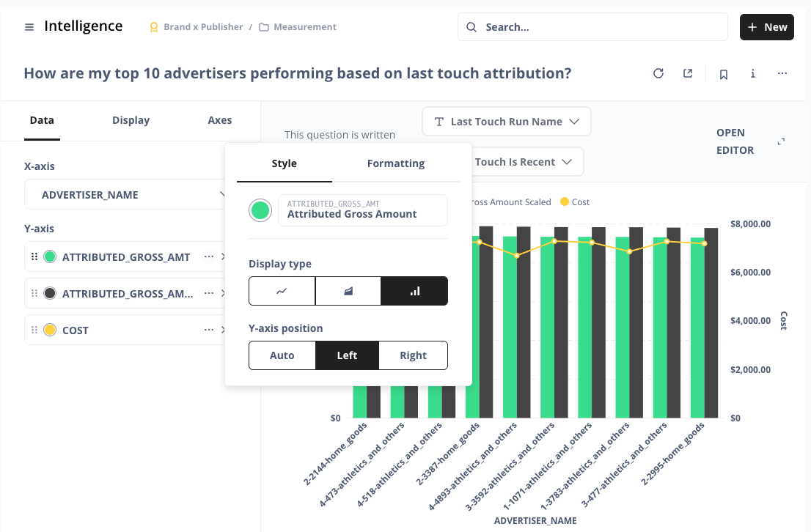
Task: Select line chart display type
Action: 282,291
